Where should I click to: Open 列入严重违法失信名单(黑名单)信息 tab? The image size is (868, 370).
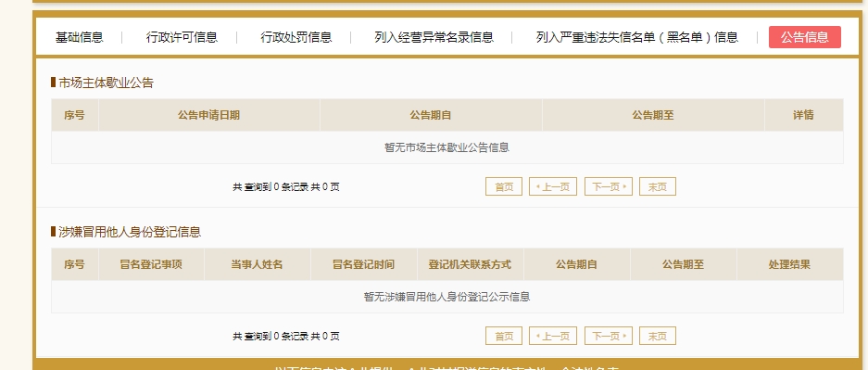pos(637,37)
